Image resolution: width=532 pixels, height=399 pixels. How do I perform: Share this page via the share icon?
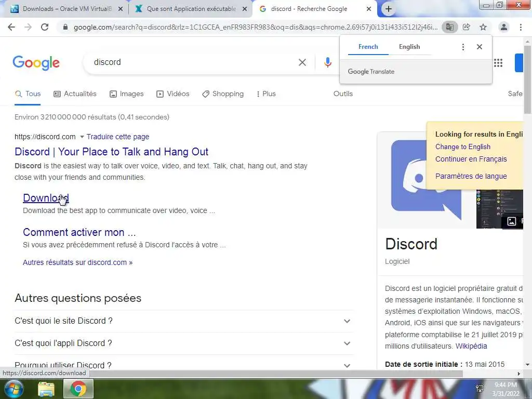pyautogui.click(x=467, y=27)
